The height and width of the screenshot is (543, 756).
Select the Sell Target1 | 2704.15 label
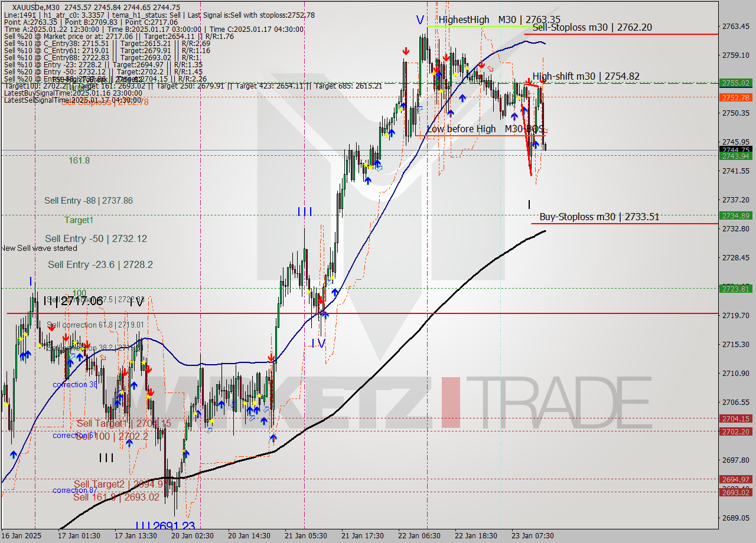tap(124, 424)
